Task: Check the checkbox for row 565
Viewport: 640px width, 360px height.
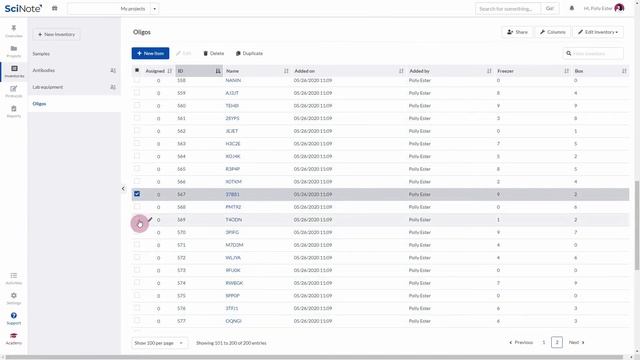Action: [137, 169]
